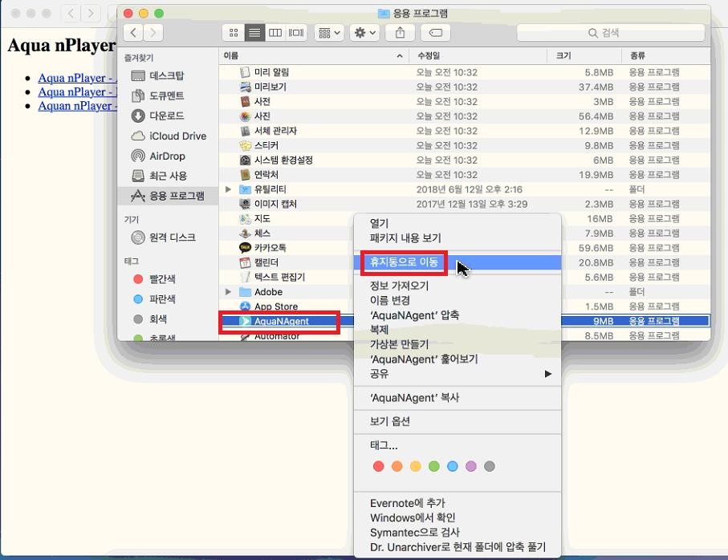This screenshot has width=728, height=560.
Task: Open 원격 디스크 in the sidebar
Action: (x=168, y=237)
